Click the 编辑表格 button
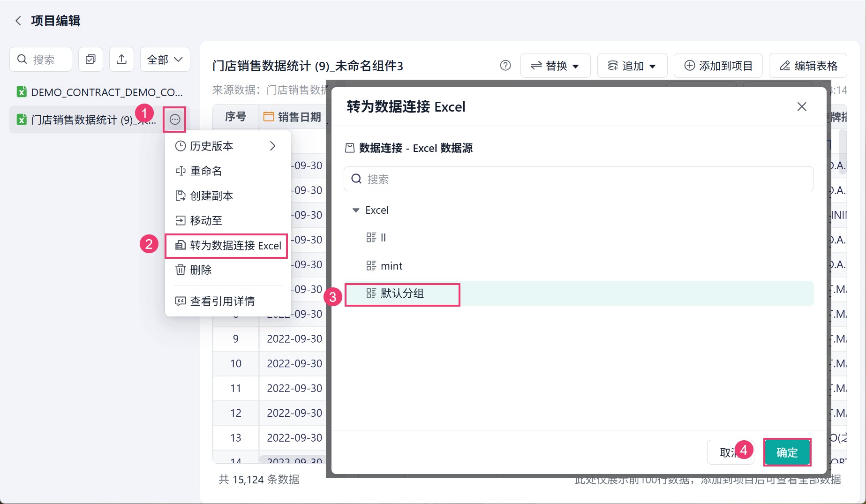Image resolution: width=866 pixels, height=504 pixels. [x=808, y=66]
